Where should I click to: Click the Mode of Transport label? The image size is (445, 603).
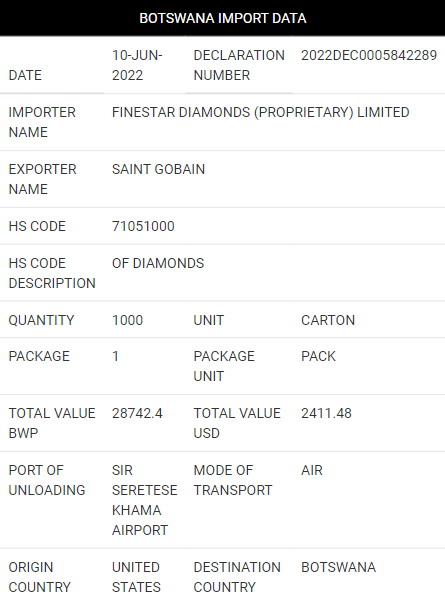[x=233, y=480]
